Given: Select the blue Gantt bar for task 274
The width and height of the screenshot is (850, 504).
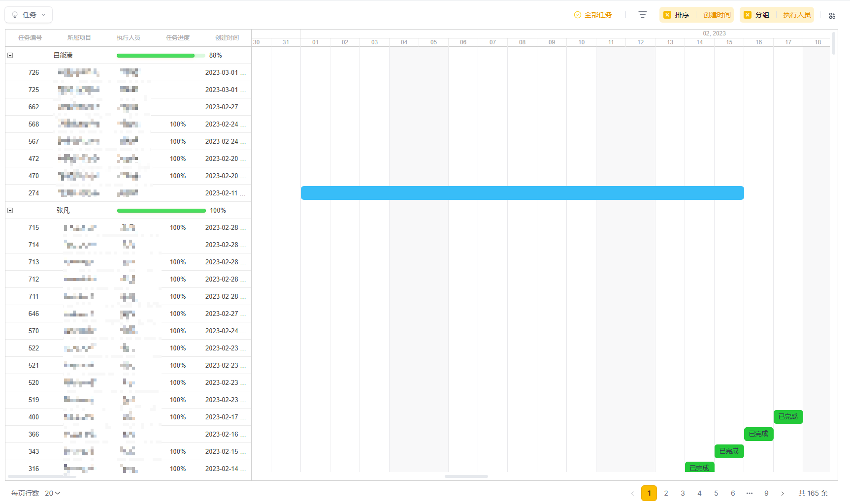Looking at the screenshot, I should (x=523, y=193).
